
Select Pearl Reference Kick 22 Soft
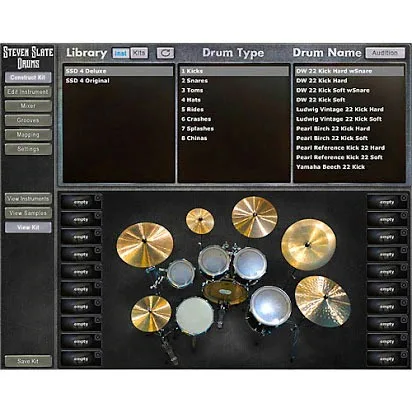349,157
